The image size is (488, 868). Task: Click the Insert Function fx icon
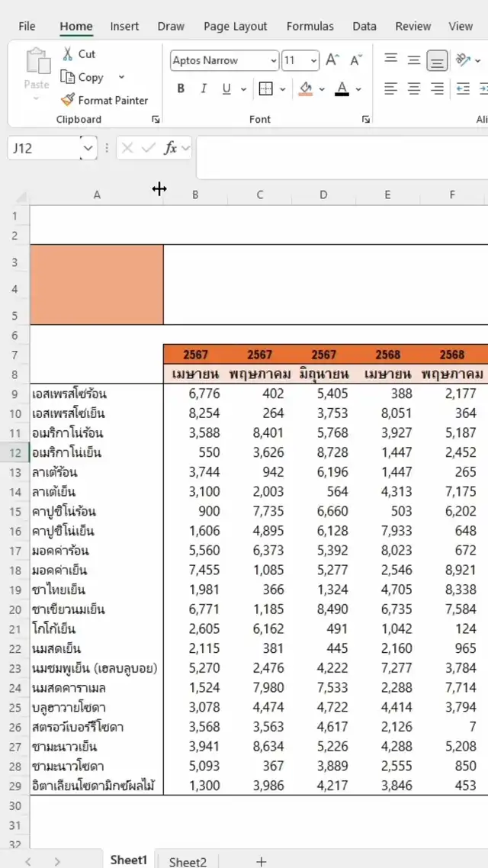pos(171,148)
